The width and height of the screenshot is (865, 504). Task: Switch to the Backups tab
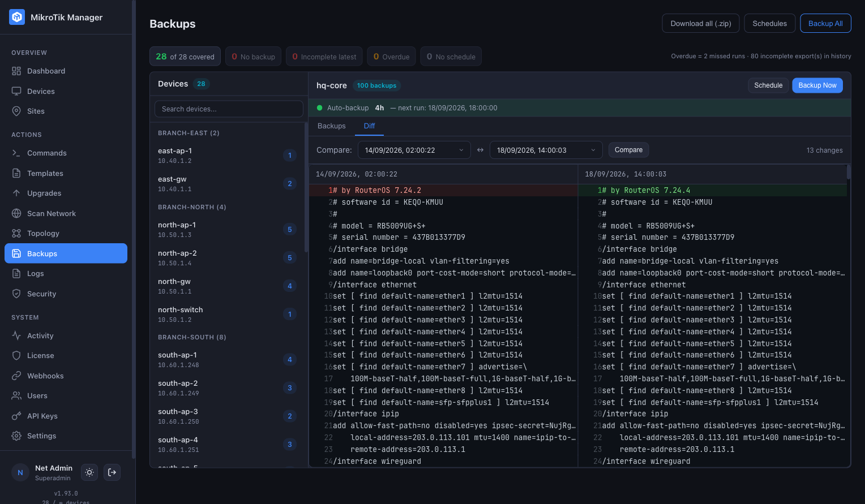(332, 126)
